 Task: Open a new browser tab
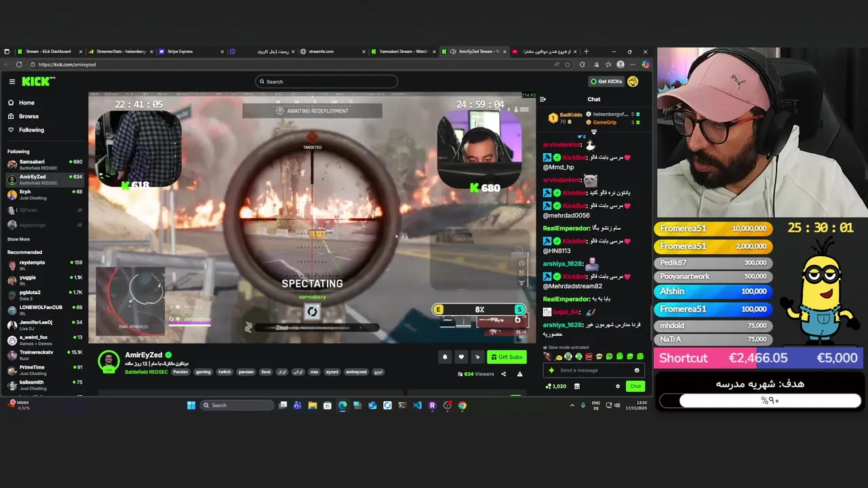pos(587,52)
